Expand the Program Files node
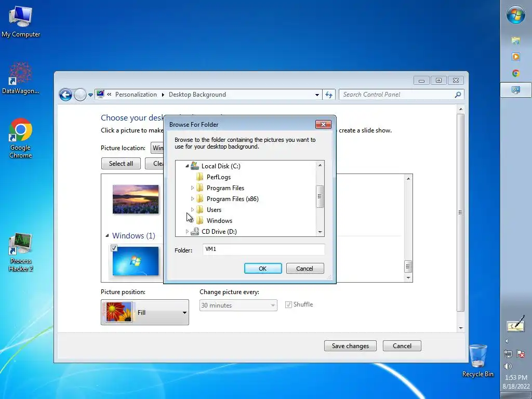 point(192,188)
